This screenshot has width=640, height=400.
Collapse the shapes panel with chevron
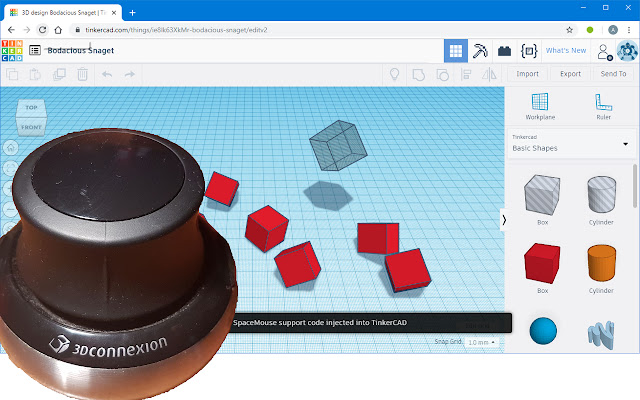pos(504,220)
